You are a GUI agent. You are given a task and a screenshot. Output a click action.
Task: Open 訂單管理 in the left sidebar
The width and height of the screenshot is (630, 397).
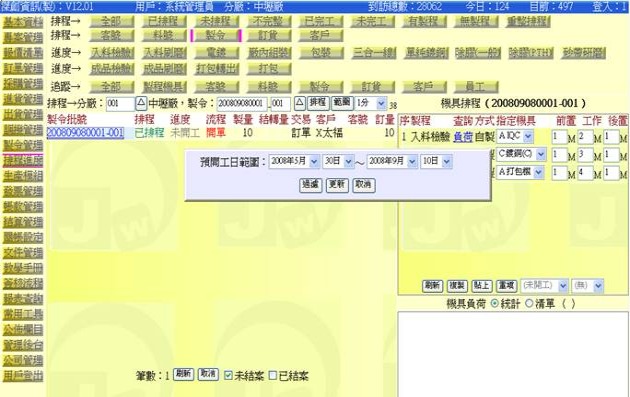tap(23, 68)
